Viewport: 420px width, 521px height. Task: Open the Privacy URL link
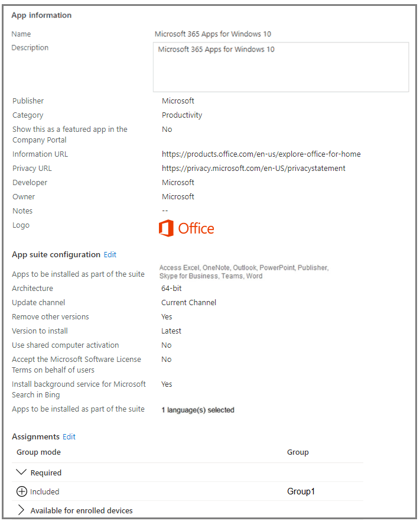click(x=253, y=169)
